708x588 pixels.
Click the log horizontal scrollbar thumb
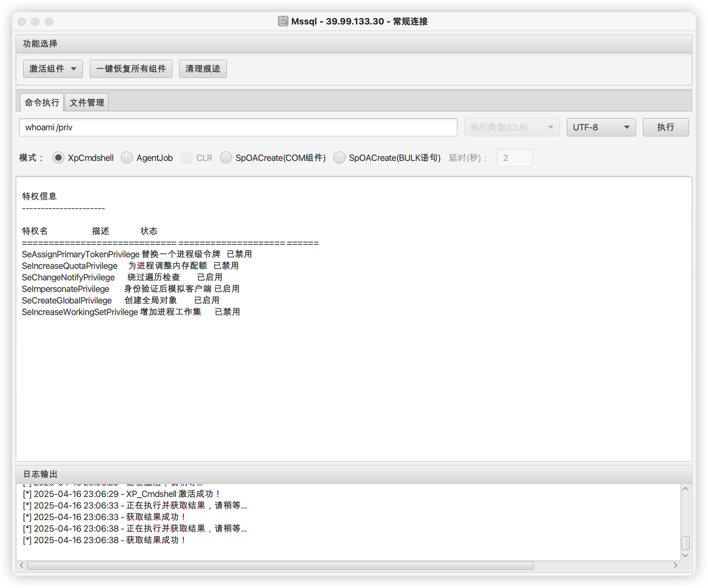280,566
